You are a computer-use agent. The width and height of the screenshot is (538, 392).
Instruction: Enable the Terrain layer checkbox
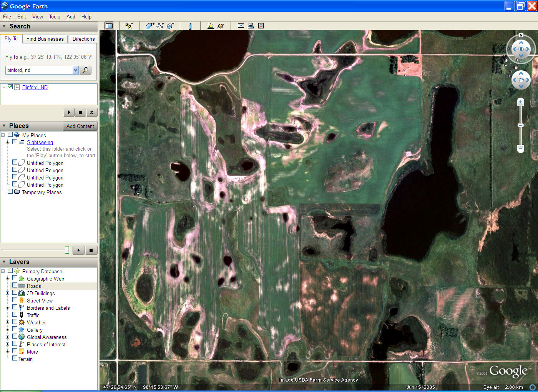(15, 358)
